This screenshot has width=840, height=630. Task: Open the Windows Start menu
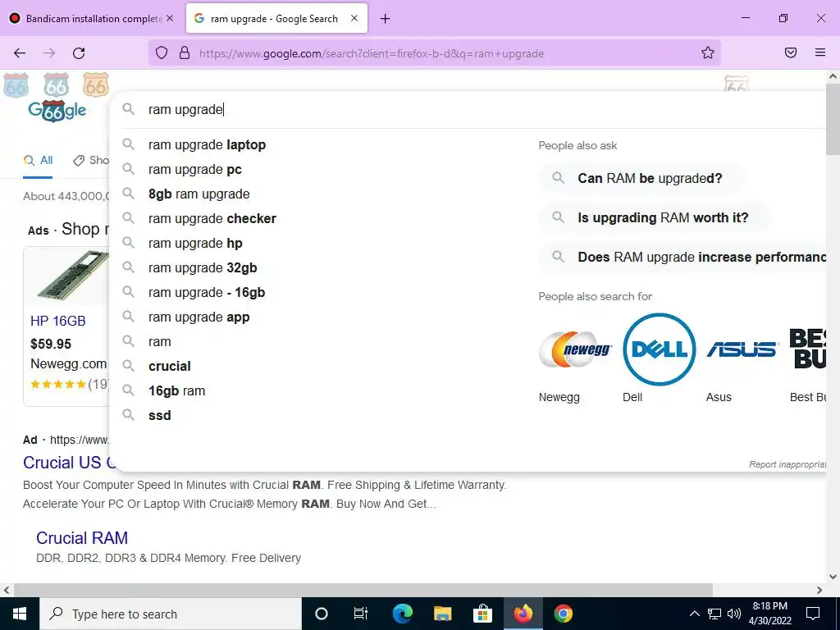20,614
